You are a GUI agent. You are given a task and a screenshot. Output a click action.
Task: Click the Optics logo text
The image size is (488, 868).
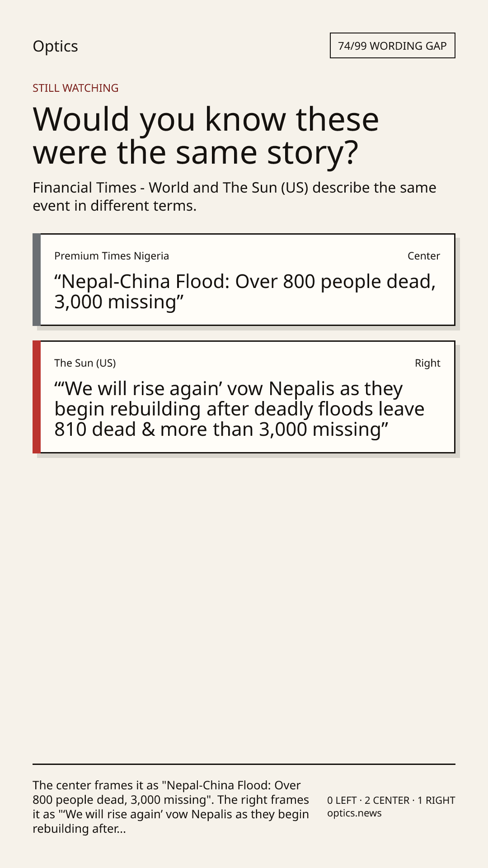point(55,47)
